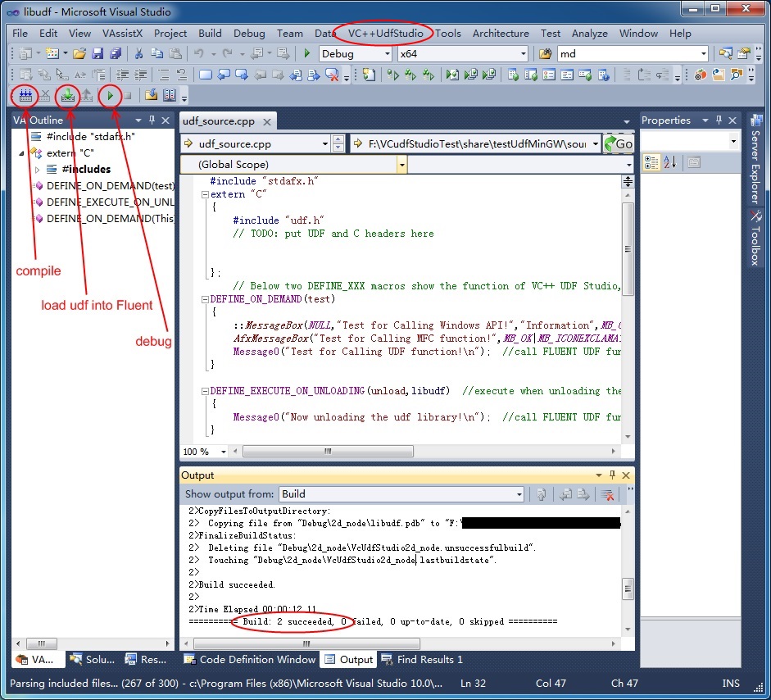Click the Go button in VA navigation bar

pos(618,144)
